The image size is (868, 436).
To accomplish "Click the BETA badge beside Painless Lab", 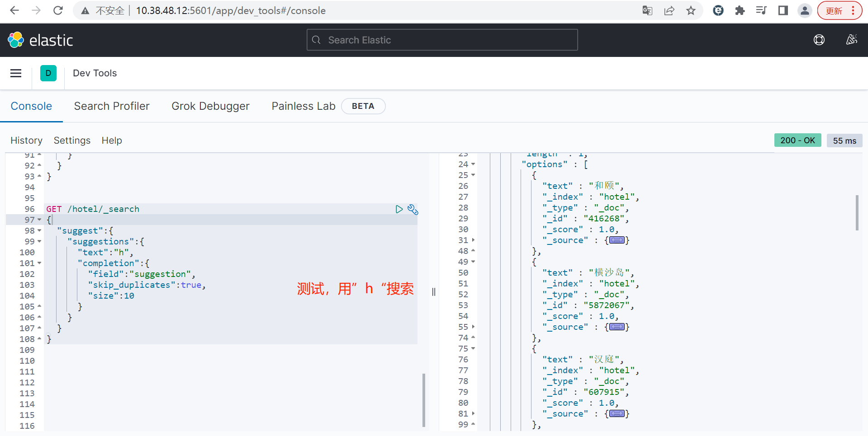I will pos(363,106).
